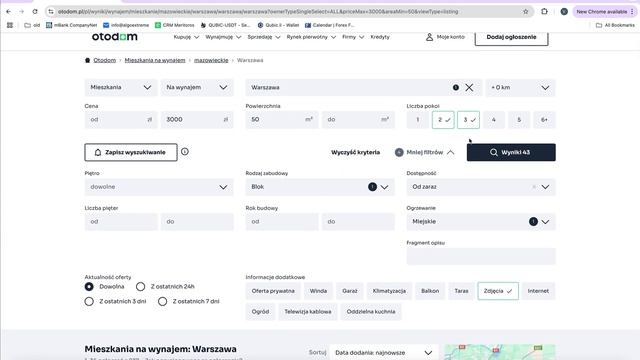The height and width of the screenshot is (360, 640).
Task: Deselect 3 rooms filter
Action: point(468,120)
